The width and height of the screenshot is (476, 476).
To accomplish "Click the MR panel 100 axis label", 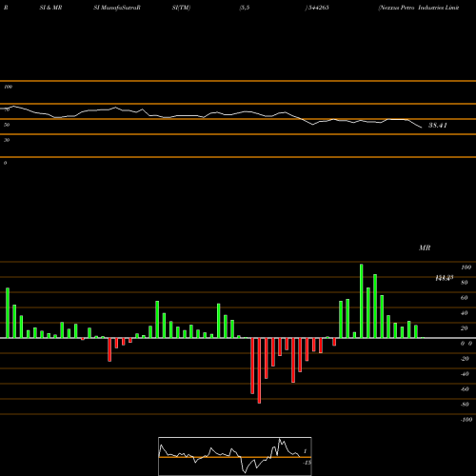I will click(466, 268).
